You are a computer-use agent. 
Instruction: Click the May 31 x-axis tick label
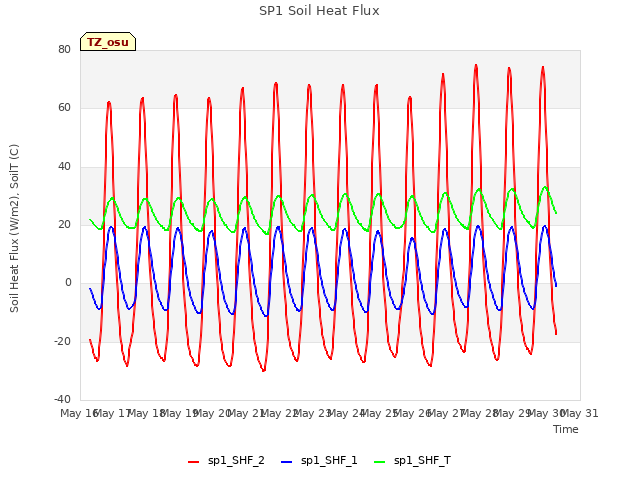580,413
